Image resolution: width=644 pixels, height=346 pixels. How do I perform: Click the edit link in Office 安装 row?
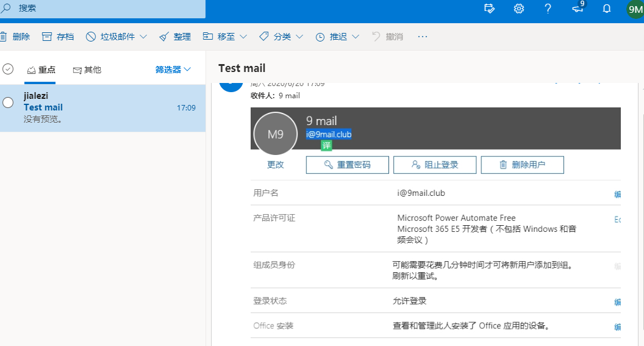pos(617,327)
